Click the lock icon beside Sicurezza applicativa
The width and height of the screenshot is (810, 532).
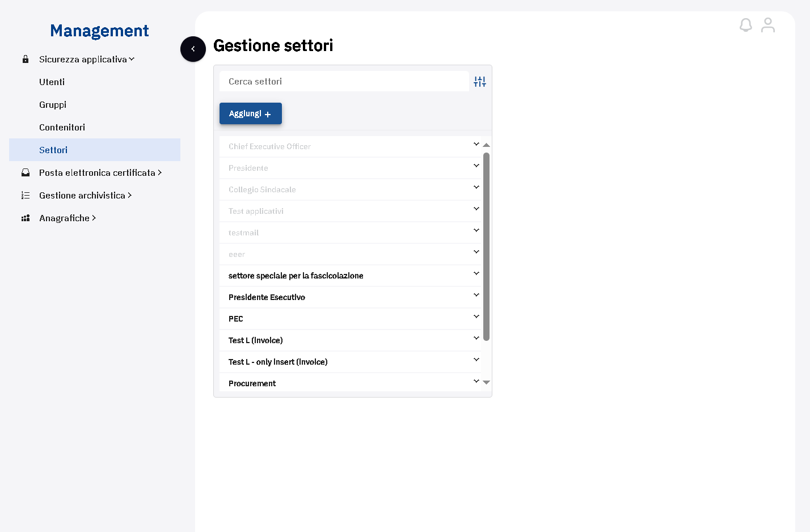(26, 59)
